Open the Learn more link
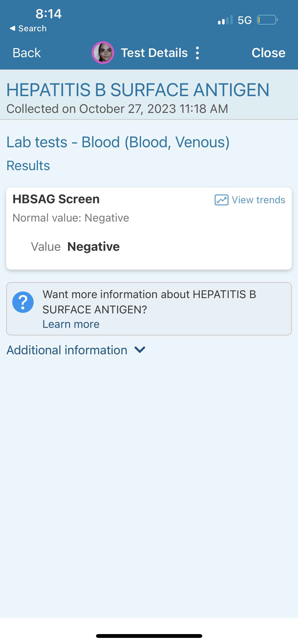Screen dimensions: 298x644 pos(71,324)
